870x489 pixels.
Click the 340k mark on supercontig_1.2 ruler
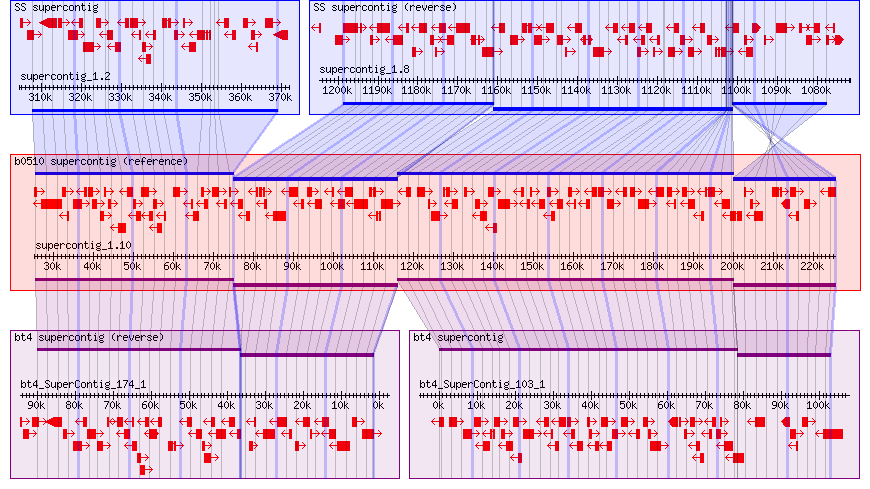(x=160, y=97)
